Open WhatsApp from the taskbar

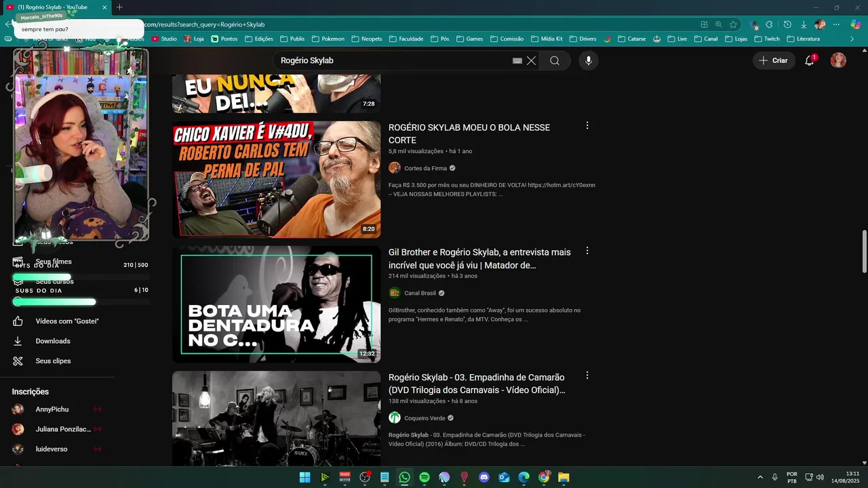click(x=404, y=477)
